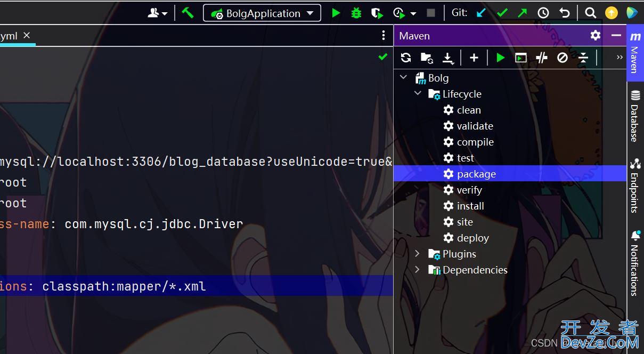
Task: Download Maven sources and documentation
Action: pos(449,58)
